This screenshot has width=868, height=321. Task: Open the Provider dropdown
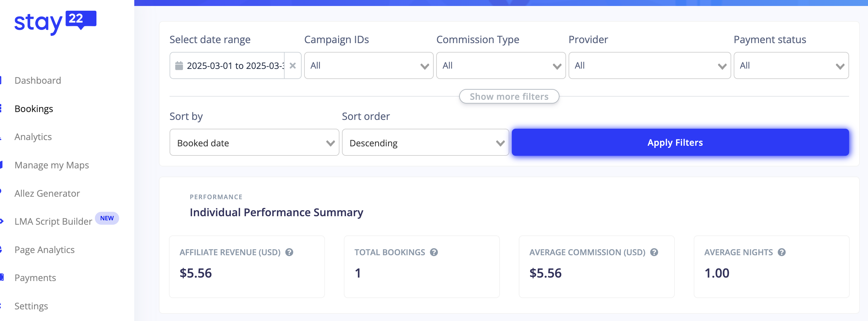[x=649, y=65]
